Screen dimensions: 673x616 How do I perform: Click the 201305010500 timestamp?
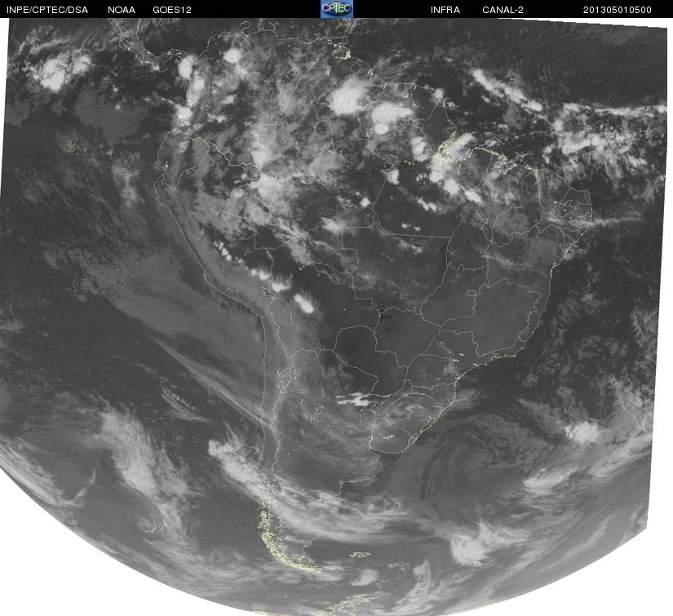pos(618,10)
